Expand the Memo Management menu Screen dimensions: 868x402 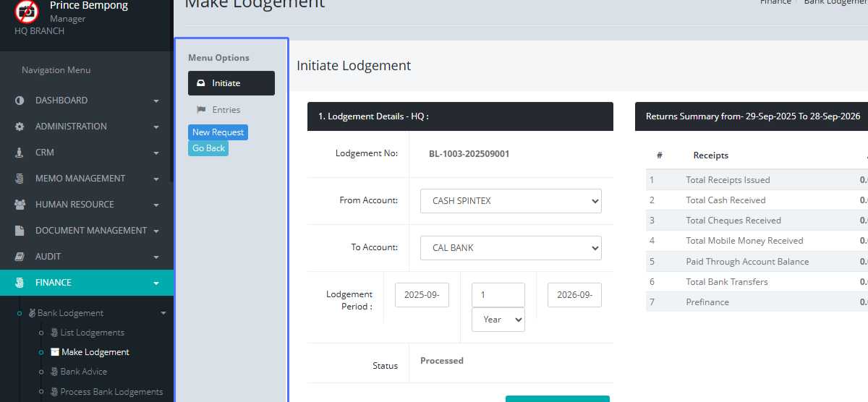coord(87,179)
